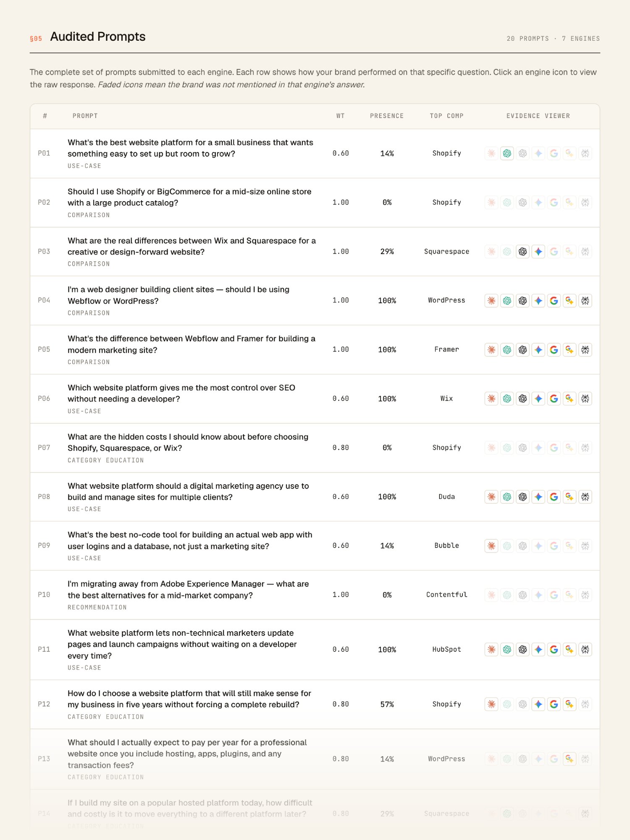Click the WT column header
The image size is (630, 840).
(x=341, y=116)
